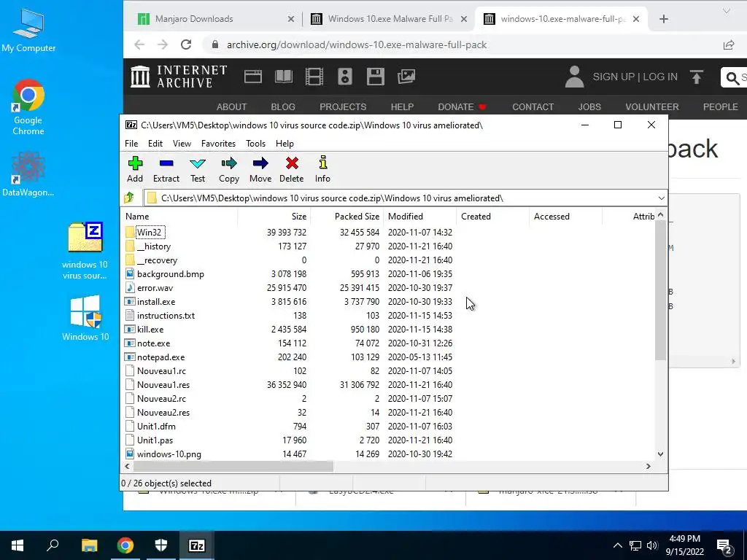Click the Chrome address bar URL
Screen dimensions: 747x560
click(356, 44)
